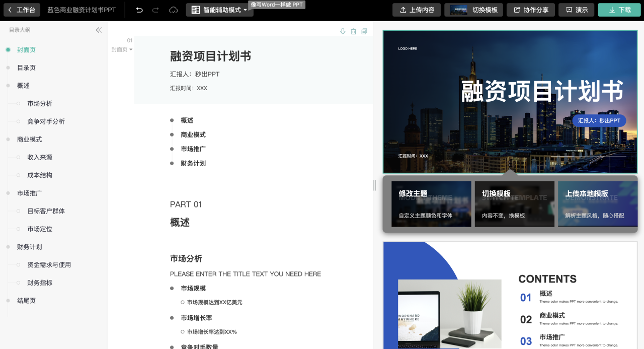
Task: Redo the last undone edit
Action: (x=155, y=10)
